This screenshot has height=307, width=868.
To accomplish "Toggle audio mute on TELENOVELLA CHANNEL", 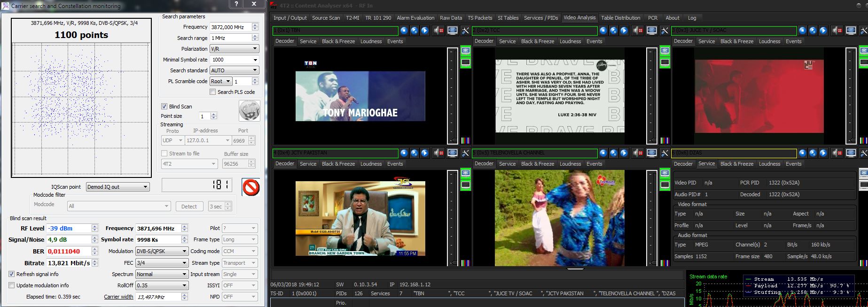I will 638,153.
